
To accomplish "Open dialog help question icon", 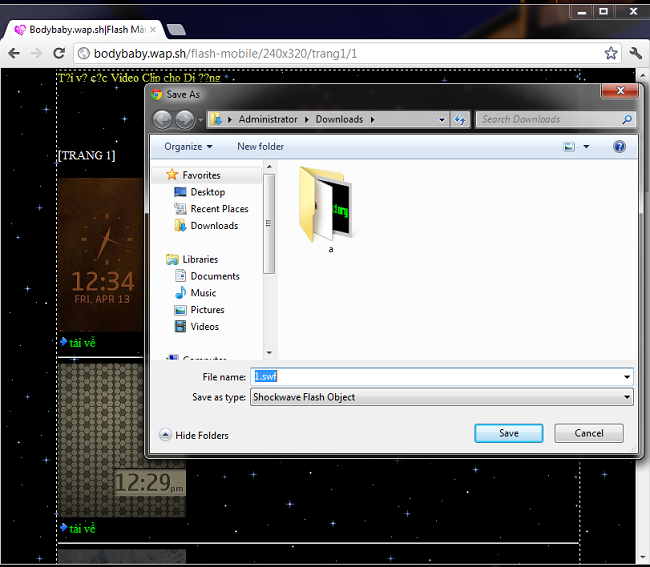I will click(619, 146).
